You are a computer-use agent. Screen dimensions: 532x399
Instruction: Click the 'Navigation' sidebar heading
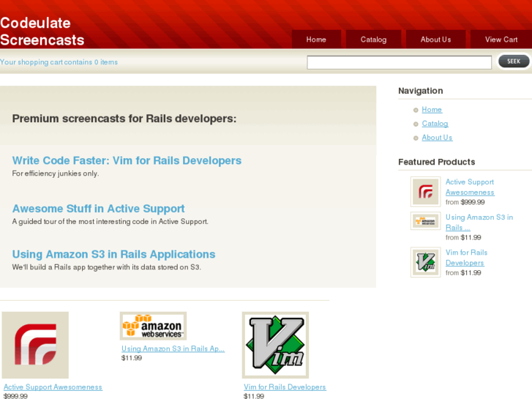tap(420, 91)
